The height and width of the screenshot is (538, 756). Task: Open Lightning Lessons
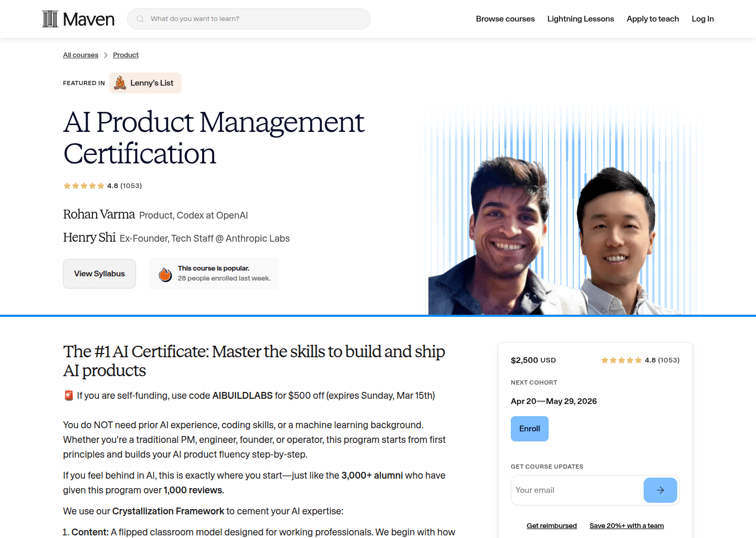580,18
